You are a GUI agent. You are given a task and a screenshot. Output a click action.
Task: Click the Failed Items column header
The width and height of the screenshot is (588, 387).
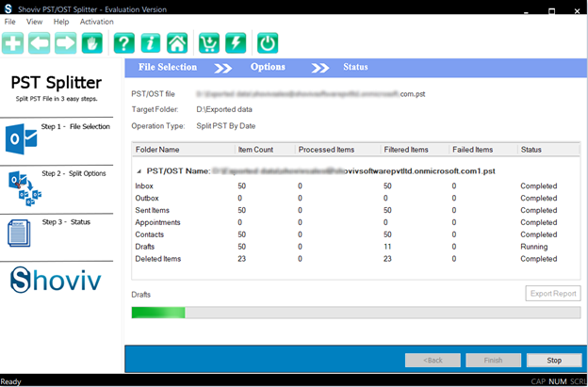pos(483,150)
